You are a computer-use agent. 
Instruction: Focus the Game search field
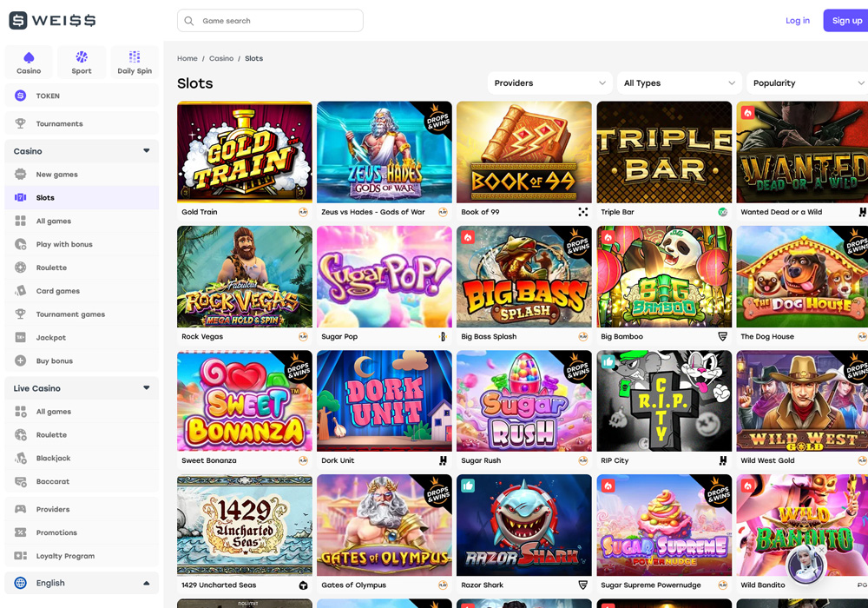pyautogui.click(x=270, y=21)
